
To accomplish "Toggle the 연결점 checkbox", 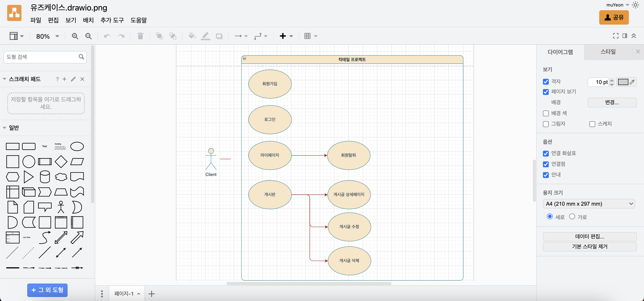I will pos(546,164).
